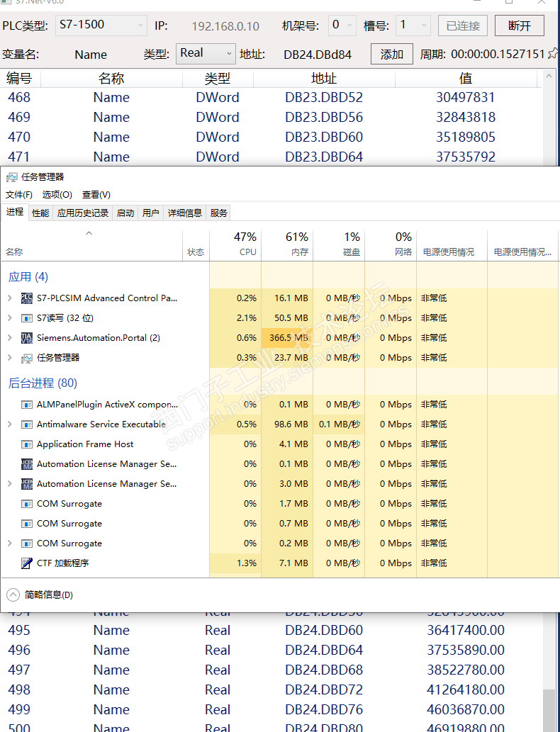This screenshot has width=560, height=732.
Task: Select row 495 value 36417400.00
Action: coord(466,630)
